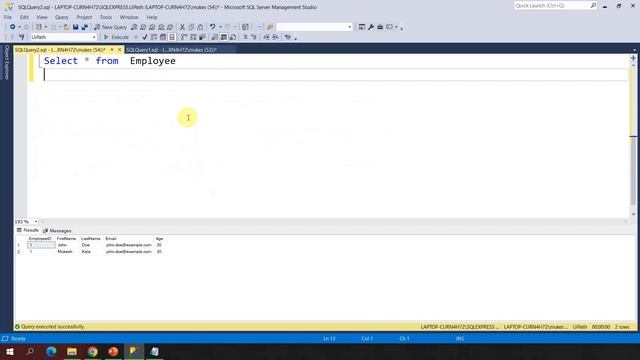Viewport: 640px width, 360px height.
Task: Click the Change Connection icon
Action: pyautogui.click(x=21, y=37)
